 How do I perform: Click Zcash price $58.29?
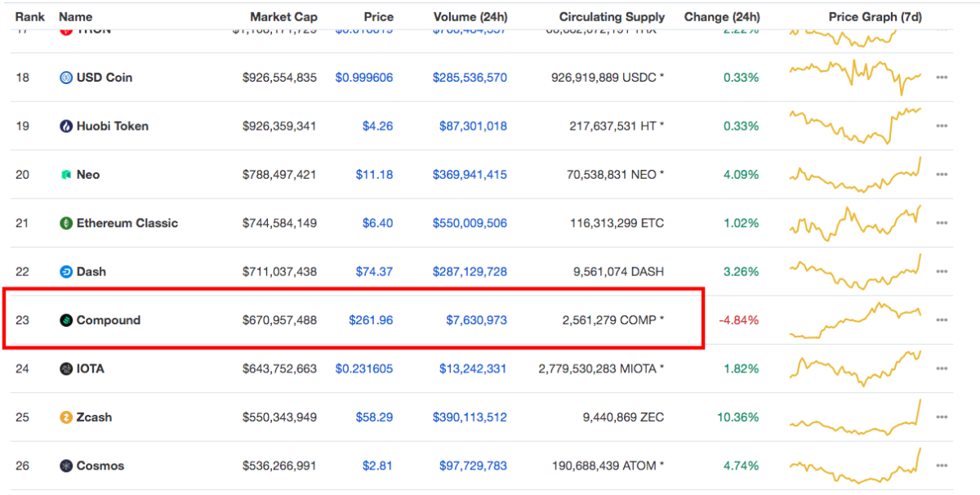pos(375,417)
